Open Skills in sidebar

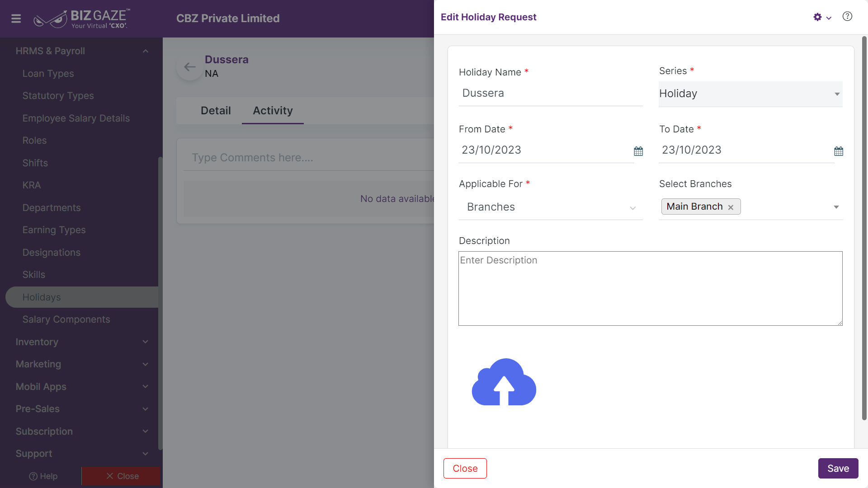click(33, 275)
